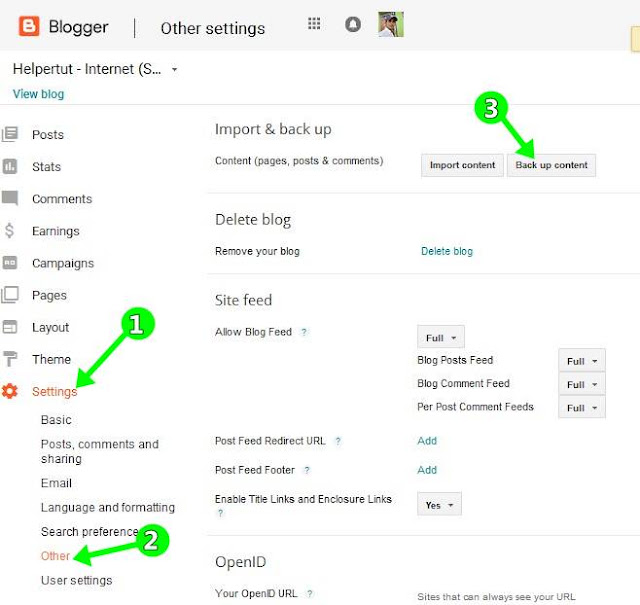Open the Google apps grid icon

[x=314, y=24]
